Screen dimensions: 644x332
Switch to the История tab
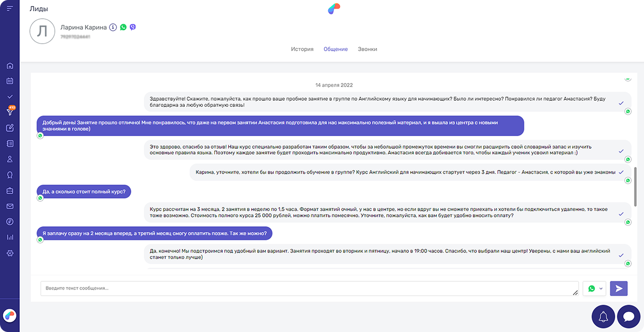click(302, 49)
